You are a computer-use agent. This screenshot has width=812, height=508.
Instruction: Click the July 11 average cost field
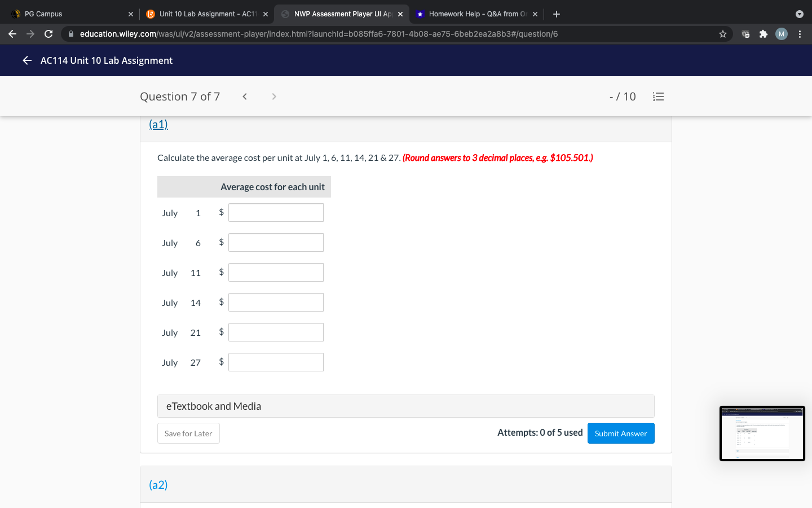click(x=276, y=273)
